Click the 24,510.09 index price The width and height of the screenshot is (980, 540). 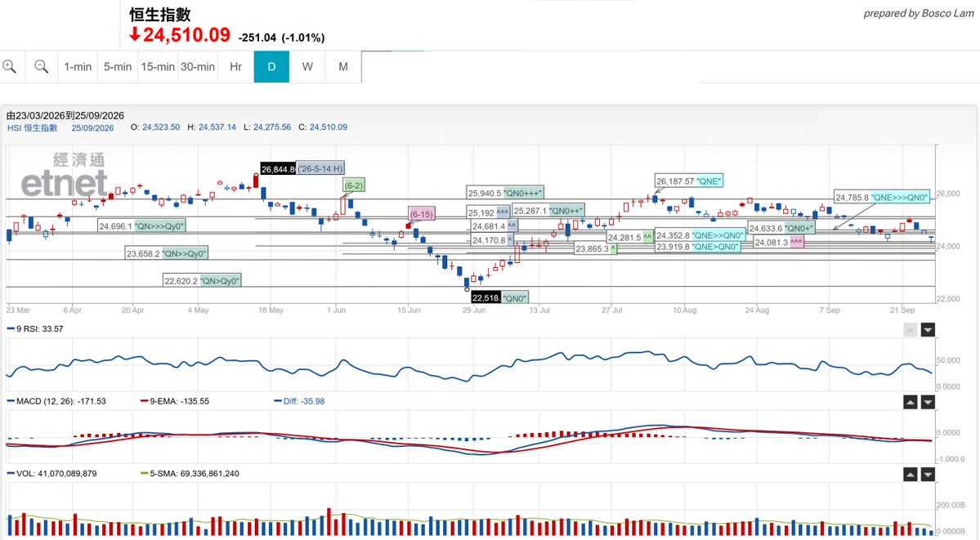point(187,35)
